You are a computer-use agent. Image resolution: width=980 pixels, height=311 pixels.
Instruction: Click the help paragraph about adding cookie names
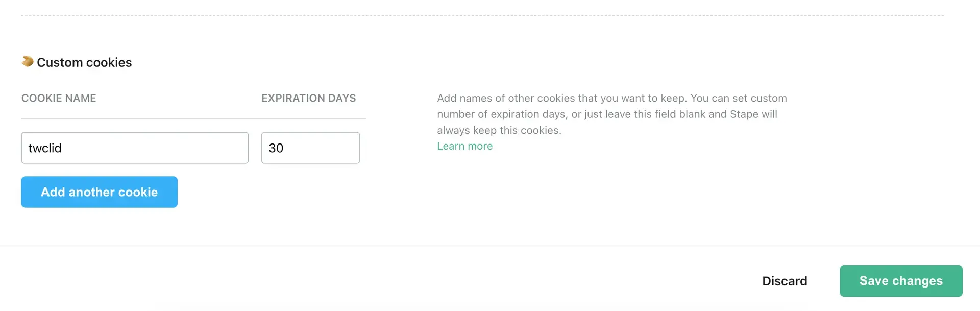(612, 114)
